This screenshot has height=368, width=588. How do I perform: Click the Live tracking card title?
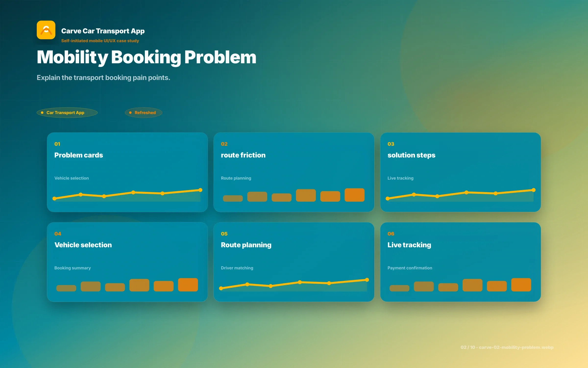click(409, 245)
